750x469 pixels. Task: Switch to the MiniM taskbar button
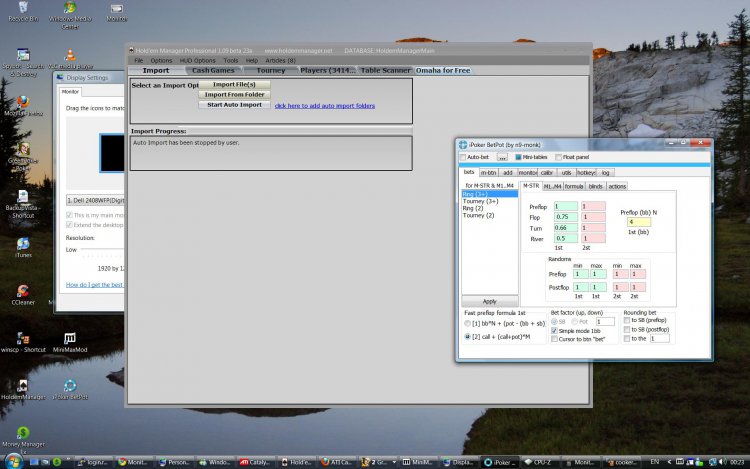coord(417,462)
